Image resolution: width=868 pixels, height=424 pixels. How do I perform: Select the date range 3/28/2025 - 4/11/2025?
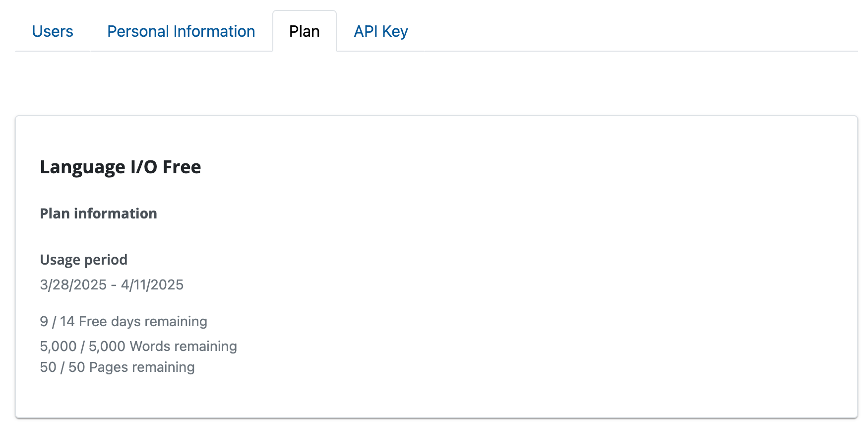coord(112,284)
